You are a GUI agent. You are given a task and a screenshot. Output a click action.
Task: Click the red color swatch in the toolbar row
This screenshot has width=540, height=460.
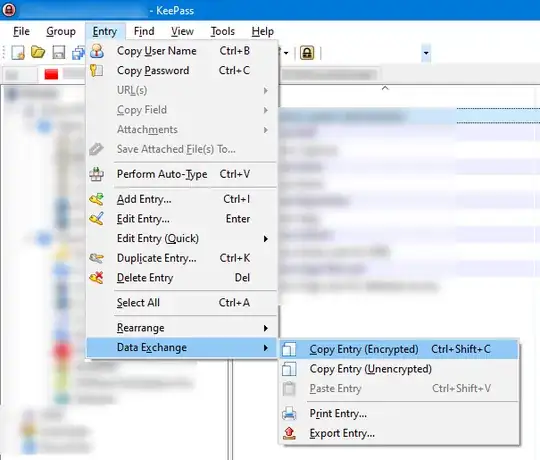pos(51,74)
